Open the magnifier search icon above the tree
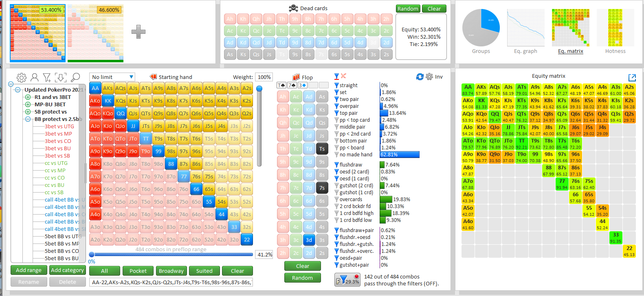This screenshot has width=644, height=296. click(75, 77)
